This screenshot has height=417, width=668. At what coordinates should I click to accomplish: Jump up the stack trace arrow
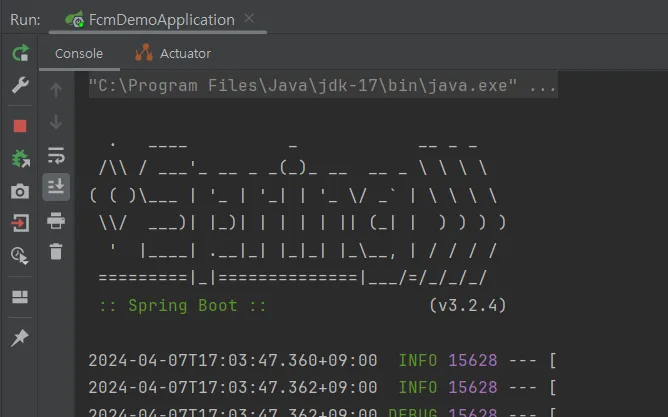[56, 90]
